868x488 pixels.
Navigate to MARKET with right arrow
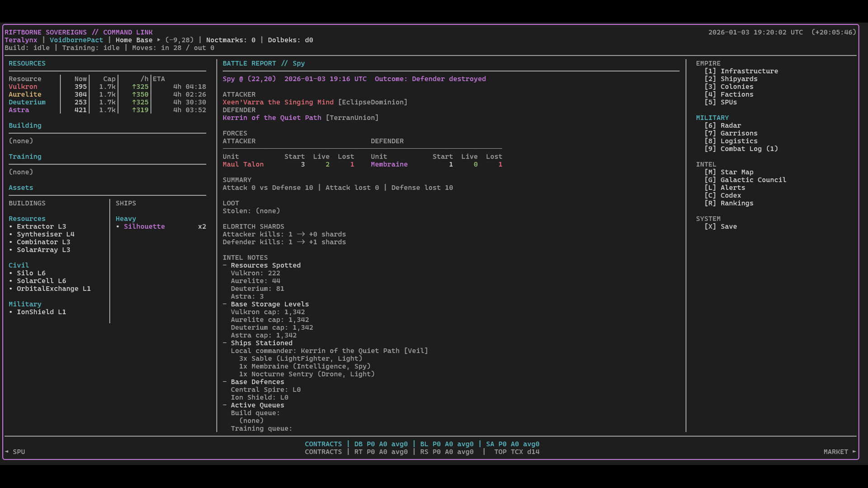[839, 451]
